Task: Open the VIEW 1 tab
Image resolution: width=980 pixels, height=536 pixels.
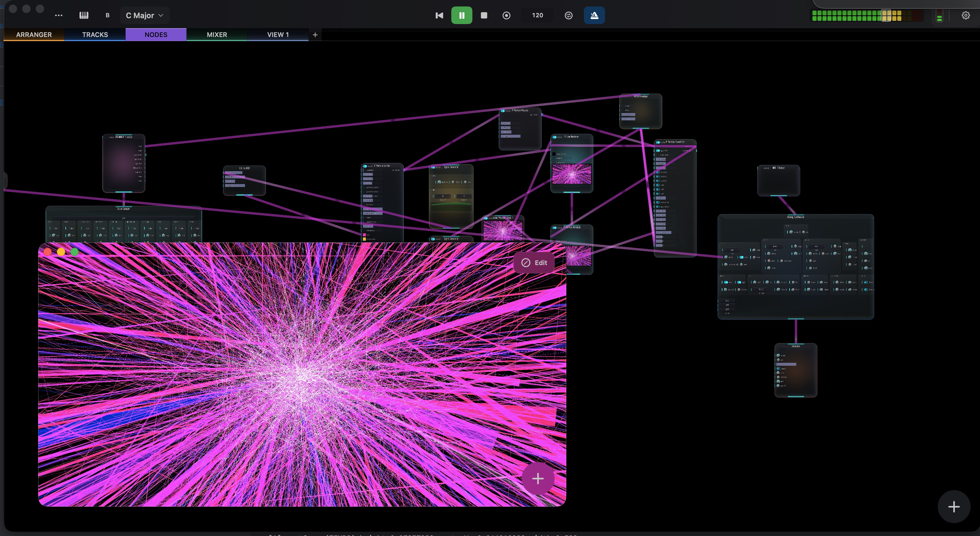Action: pyautogui.click(x=278, y=35)
